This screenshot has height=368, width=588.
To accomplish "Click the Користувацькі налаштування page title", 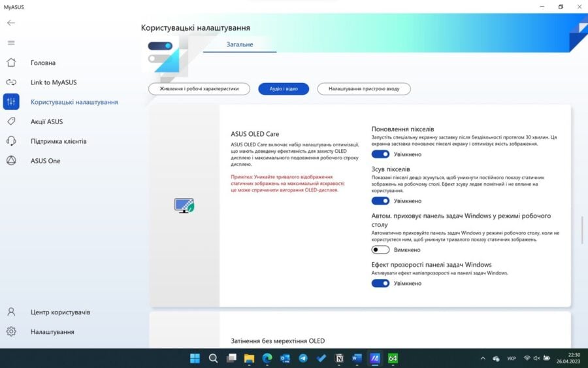I will coord(195,27).
